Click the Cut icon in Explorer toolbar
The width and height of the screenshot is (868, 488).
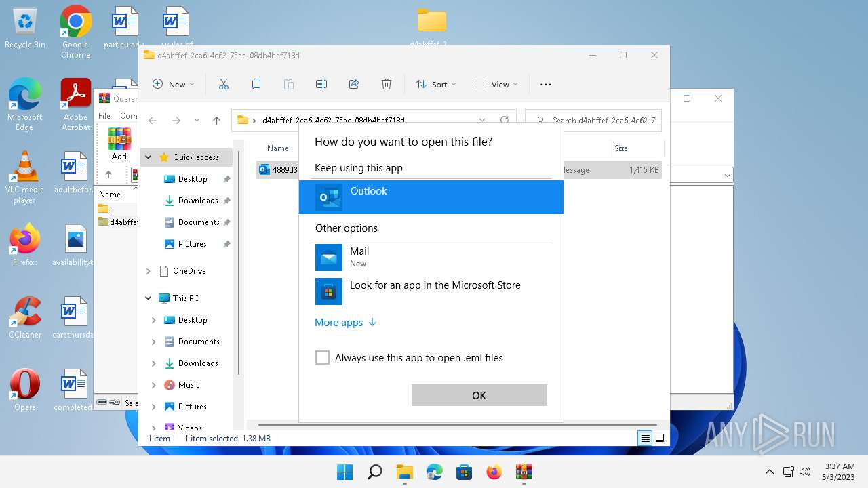click(x=224, y=84)
